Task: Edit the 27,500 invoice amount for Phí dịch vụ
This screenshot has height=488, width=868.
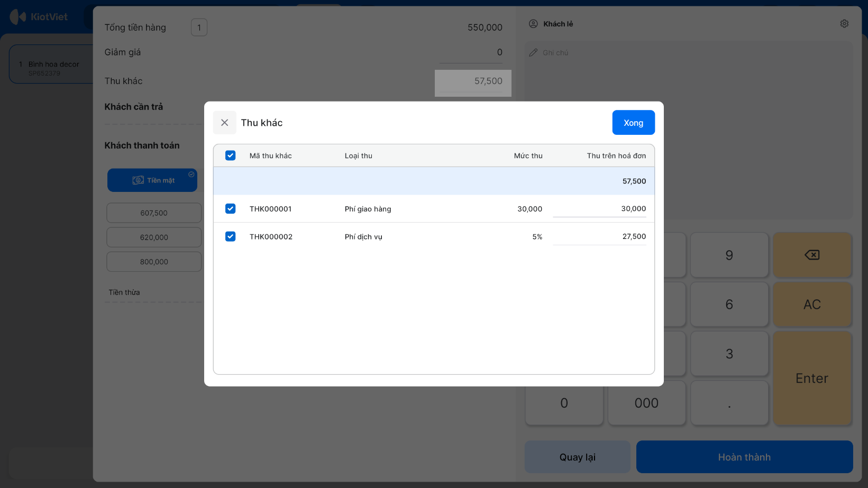Action: (x=599, y=236)
